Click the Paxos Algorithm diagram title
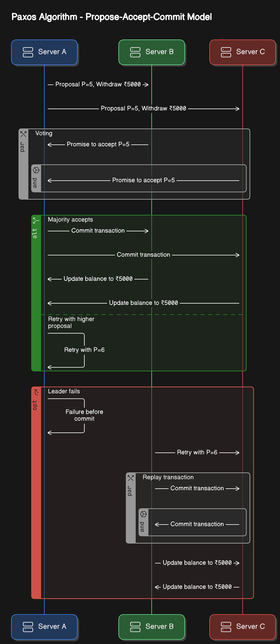 (112, 17)
